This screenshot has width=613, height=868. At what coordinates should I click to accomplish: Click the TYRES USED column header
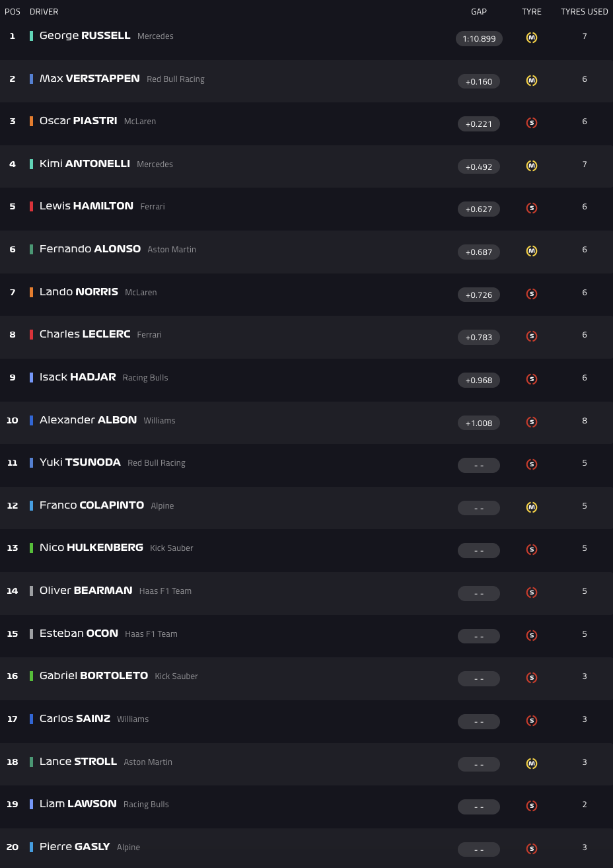click(x=585, y=12)
